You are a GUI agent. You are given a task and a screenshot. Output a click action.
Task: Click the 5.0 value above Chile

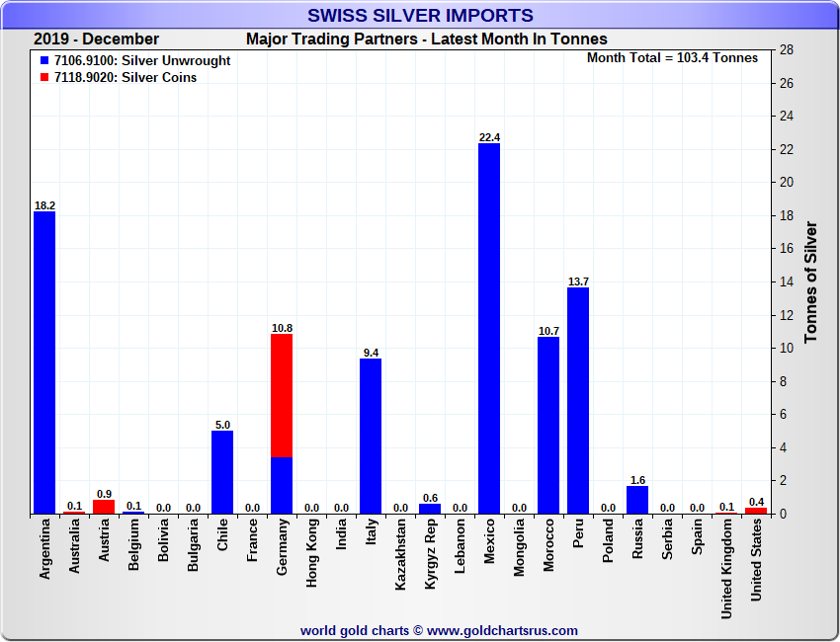click(x=222, y=425)
